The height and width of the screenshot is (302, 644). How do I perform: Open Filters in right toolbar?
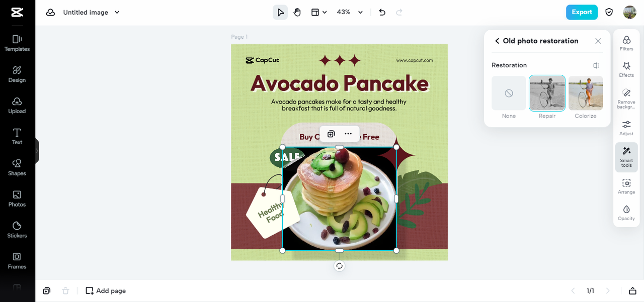point(626,44)
